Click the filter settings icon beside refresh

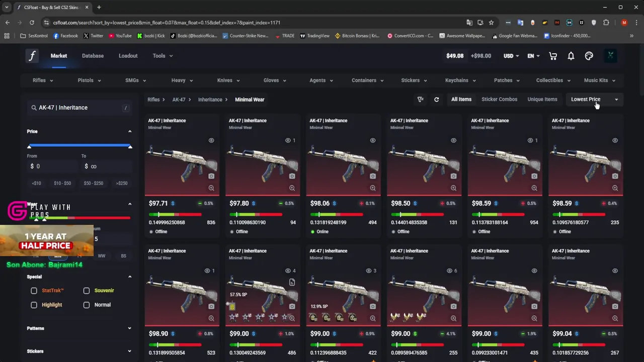coord(421,100)
